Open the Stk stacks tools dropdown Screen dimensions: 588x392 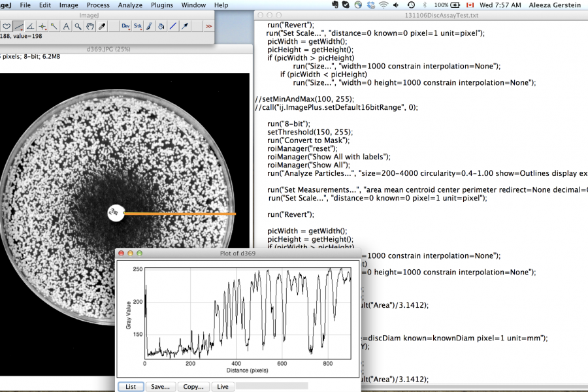click(138, 26)
